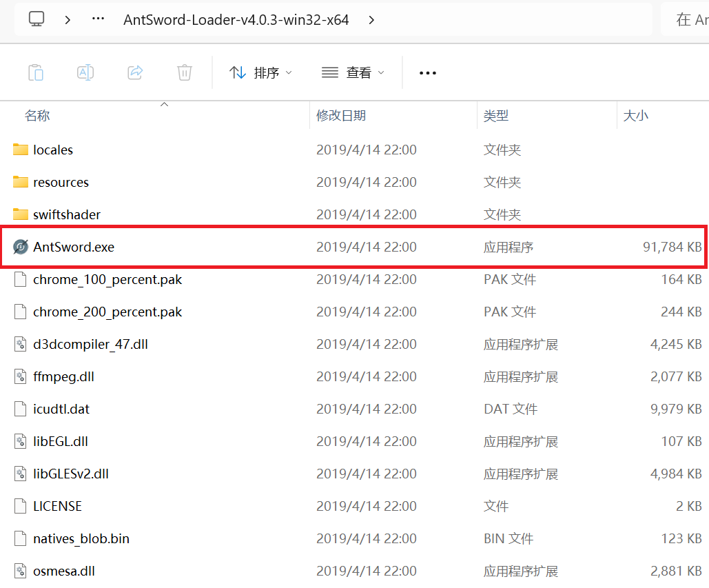Select the d3dcompiler_47.dll file icon

pos(21,344)
